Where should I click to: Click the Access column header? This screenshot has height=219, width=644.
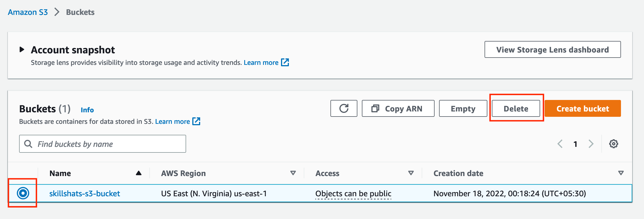[327, 173]
